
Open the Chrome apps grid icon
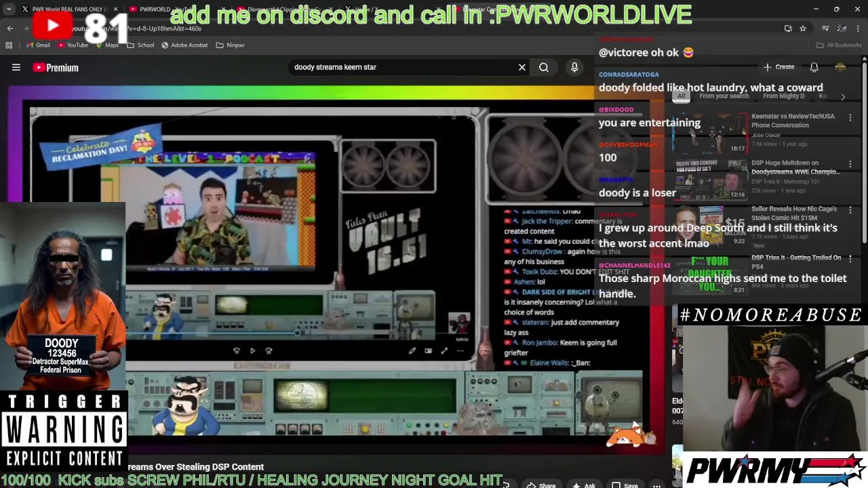9,45
